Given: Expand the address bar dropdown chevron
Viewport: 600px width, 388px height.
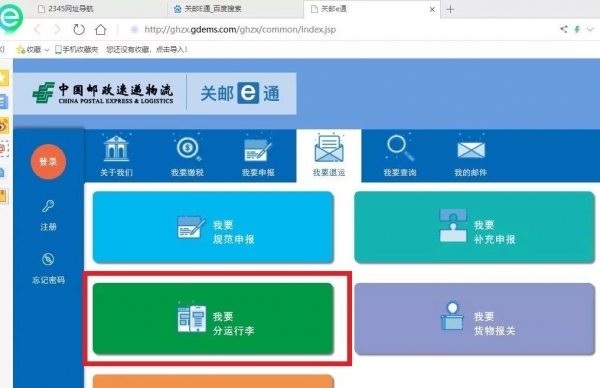Looking at the screenshot, I should [590, 29].
